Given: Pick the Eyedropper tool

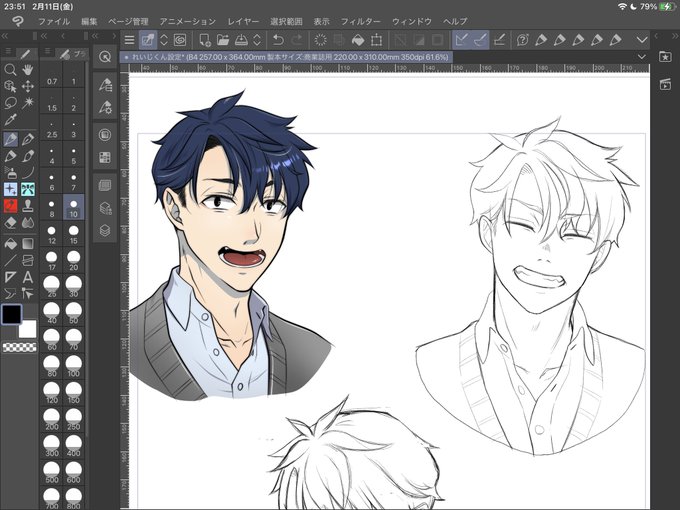Looking at the screenshot, I should pos(10,120).
